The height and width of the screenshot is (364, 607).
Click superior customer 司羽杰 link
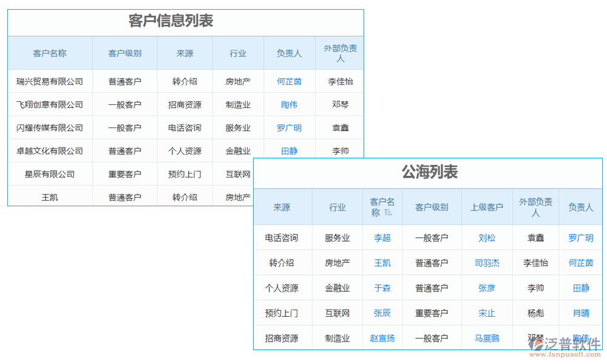pyautogui.click(x=487, y=263)
